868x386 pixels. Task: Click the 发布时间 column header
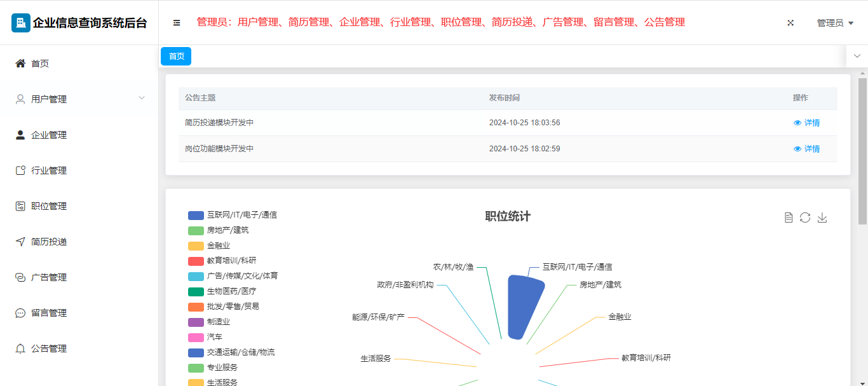point(505,98)
